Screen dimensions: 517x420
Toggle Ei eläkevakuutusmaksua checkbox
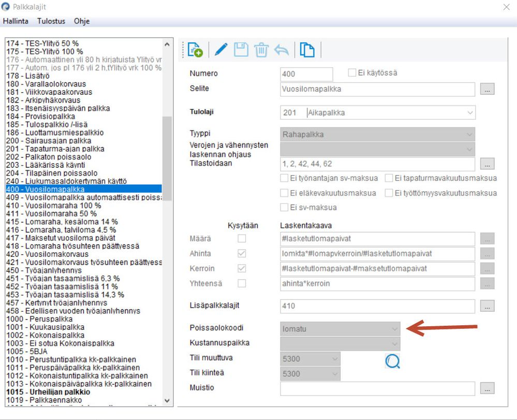tap(284, 193)
